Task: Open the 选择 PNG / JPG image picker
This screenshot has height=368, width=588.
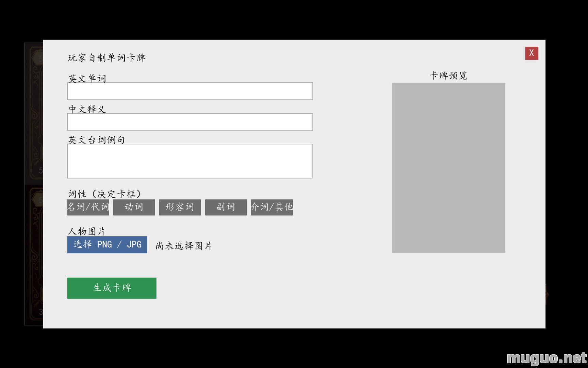Action: tap(107, 245)
